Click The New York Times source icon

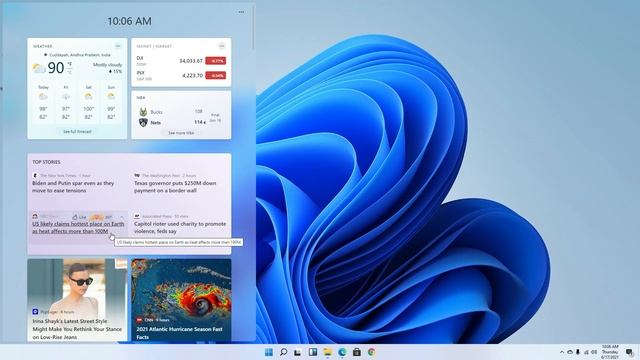point(35,176)
